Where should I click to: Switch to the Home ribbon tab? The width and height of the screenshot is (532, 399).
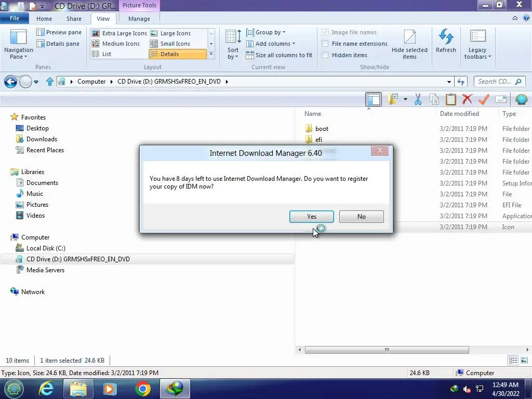[x=44, y=19]
